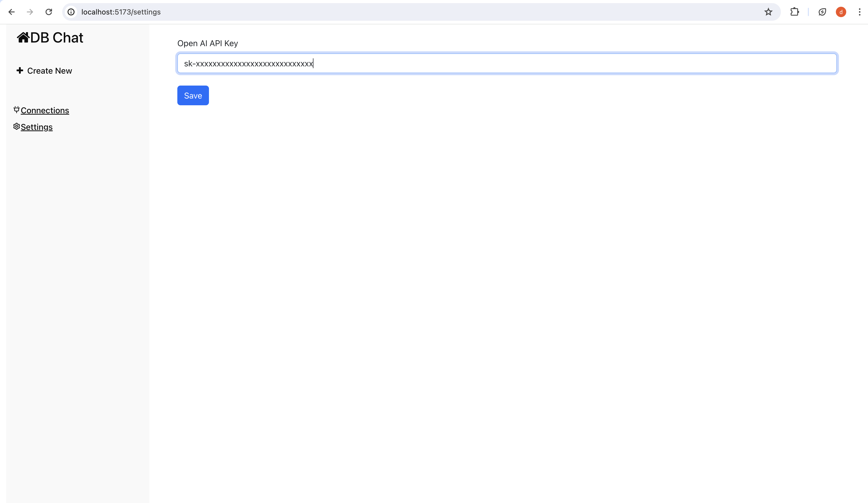Click the site information icon in address bar
The image size is (868, 503).
[x=71, y=12]
